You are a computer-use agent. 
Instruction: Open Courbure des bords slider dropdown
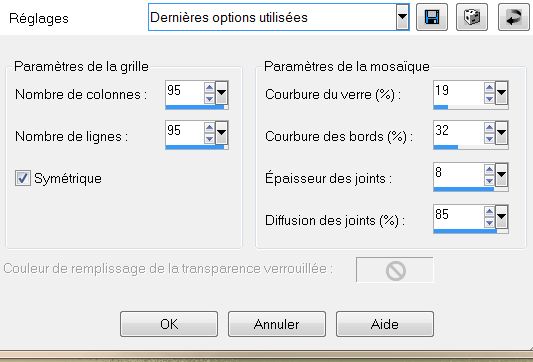click(502, 133)
